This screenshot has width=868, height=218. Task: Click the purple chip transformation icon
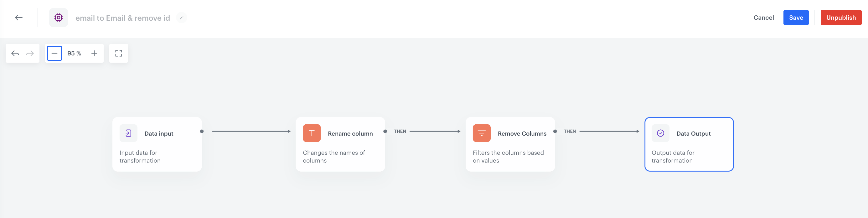[x=59, y=18]
